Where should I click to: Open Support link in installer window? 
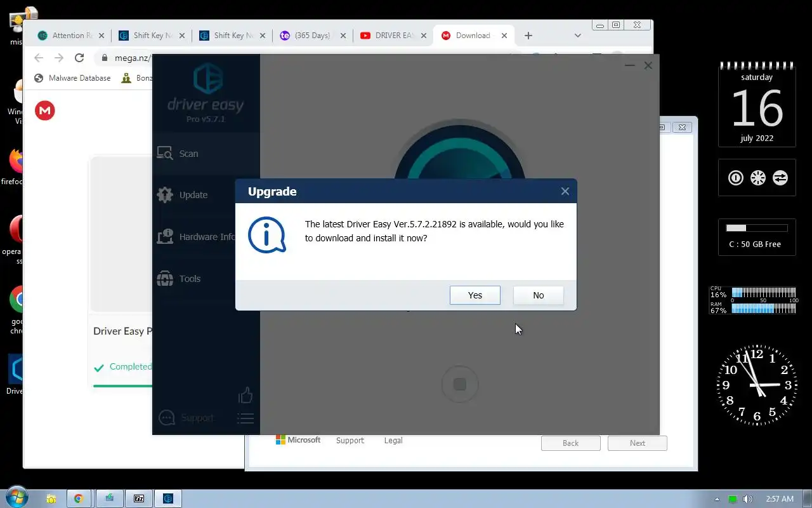(350, 440)
